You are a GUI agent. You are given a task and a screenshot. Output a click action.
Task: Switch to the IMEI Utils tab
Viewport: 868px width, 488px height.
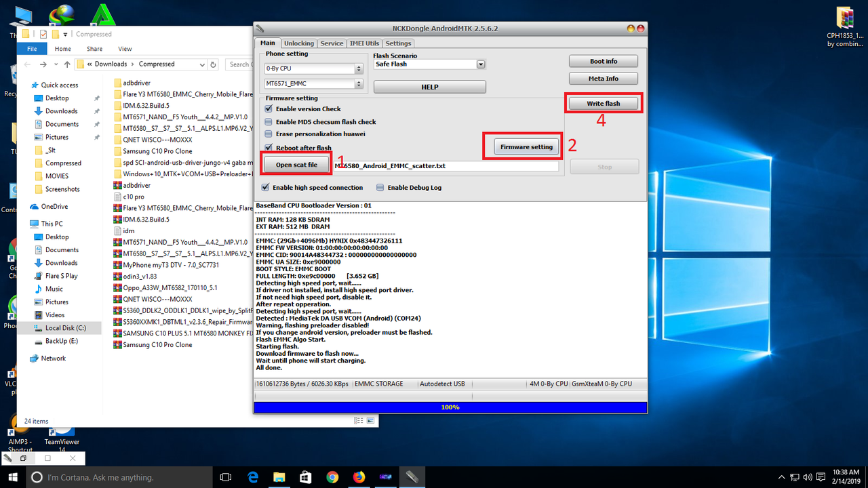click(x=364, y=43)
